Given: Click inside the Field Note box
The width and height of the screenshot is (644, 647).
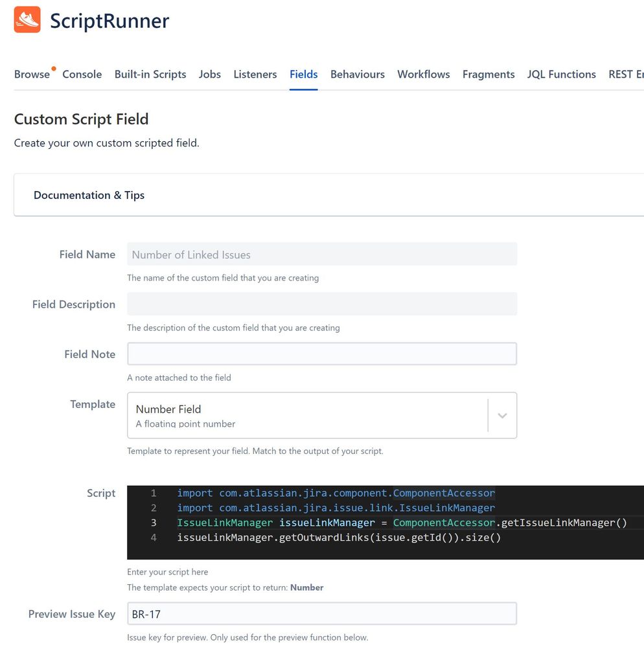Looking at the screenshot, I should tap(321, 354).
